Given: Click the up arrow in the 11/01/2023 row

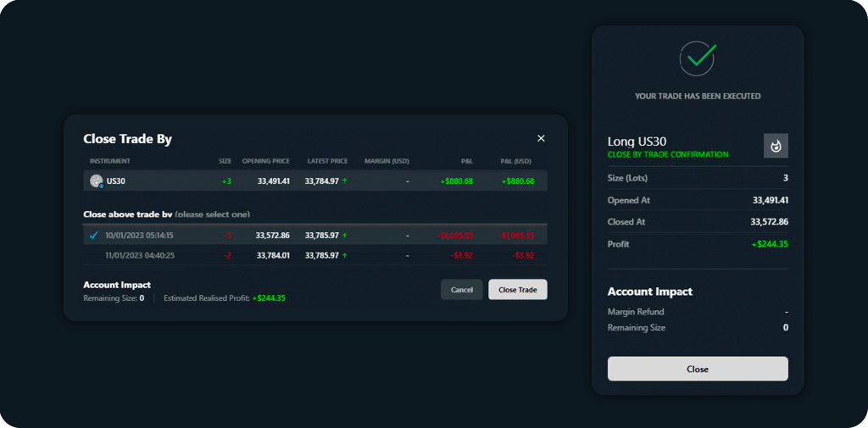Looking at the screenshot, I should coord(345,255).
